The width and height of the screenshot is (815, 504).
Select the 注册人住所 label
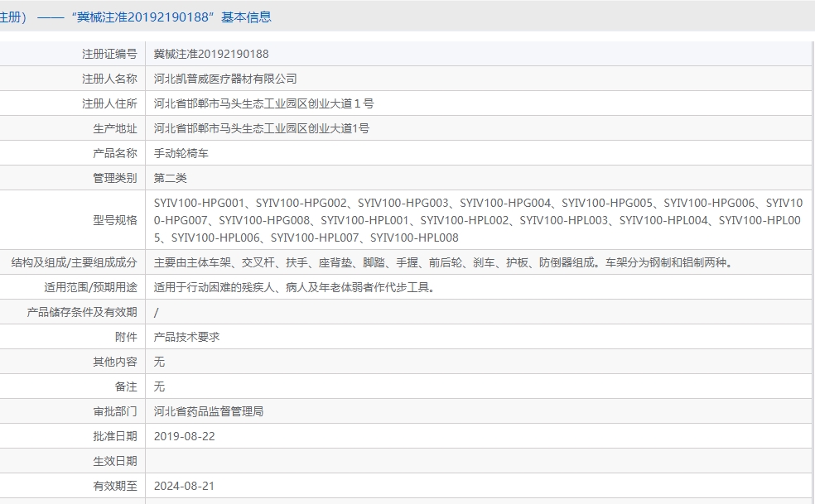point(109,104)
